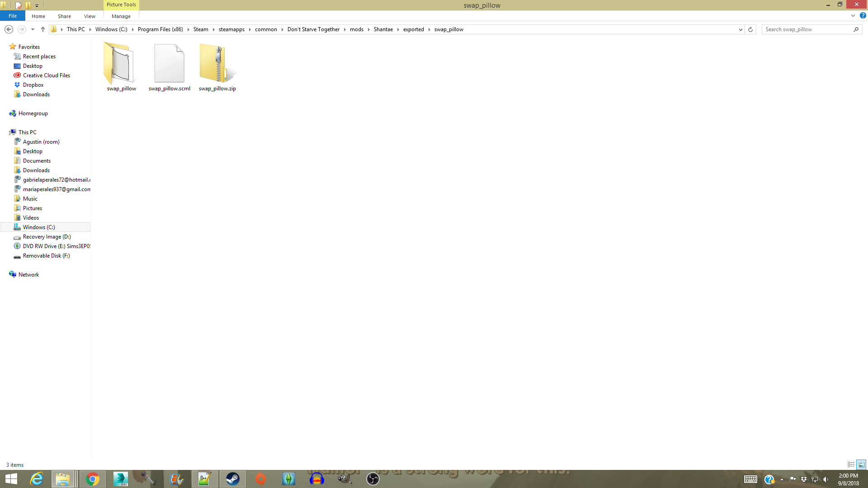Viewport: 868px width, 488px height.
Task: Open the Manage Picture Tools tab
Action: pyautogui.click(x=121, y=16)
